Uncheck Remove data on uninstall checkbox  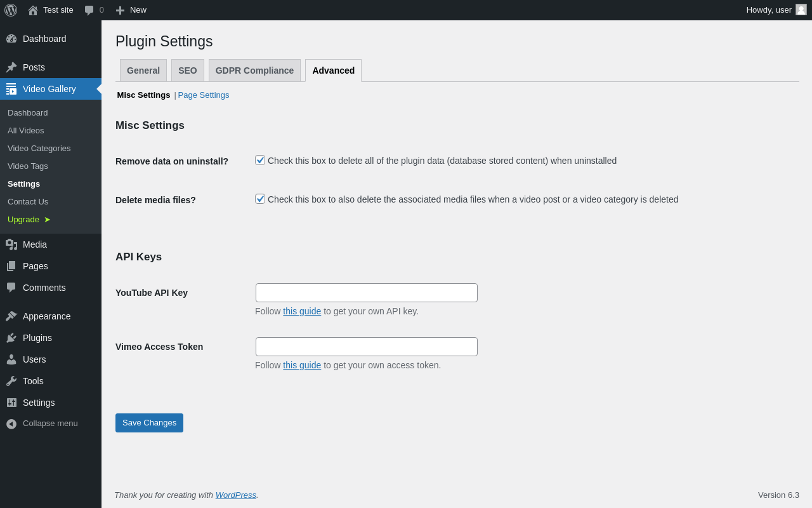260,160
